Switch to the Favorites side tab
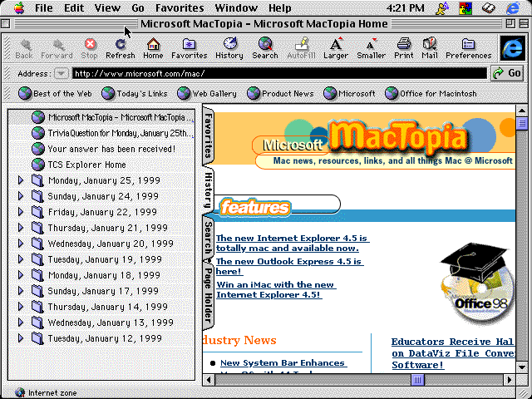The image size is (532, 399). click(208, 135)
